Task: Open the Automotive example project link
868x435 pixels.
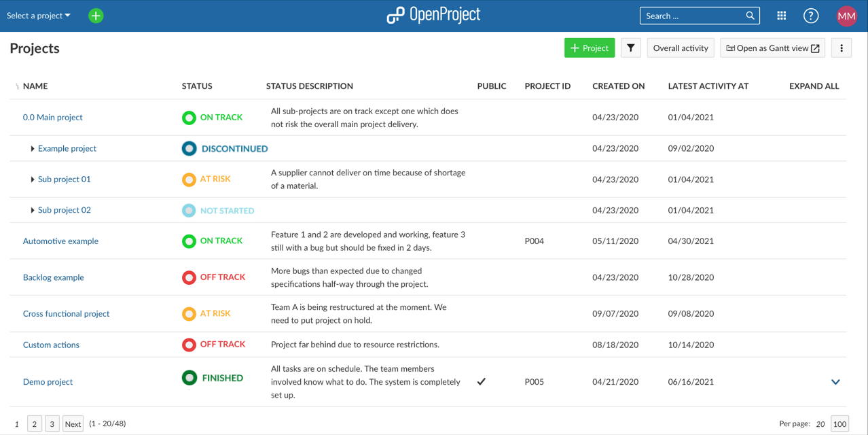Action: tap(60, 241)
